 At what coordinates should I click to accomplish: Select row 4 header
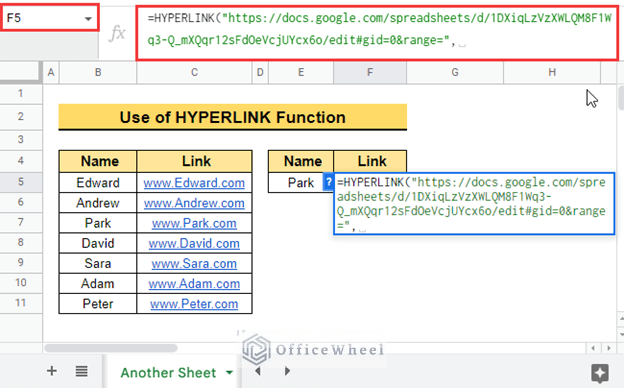pos(21,161)
